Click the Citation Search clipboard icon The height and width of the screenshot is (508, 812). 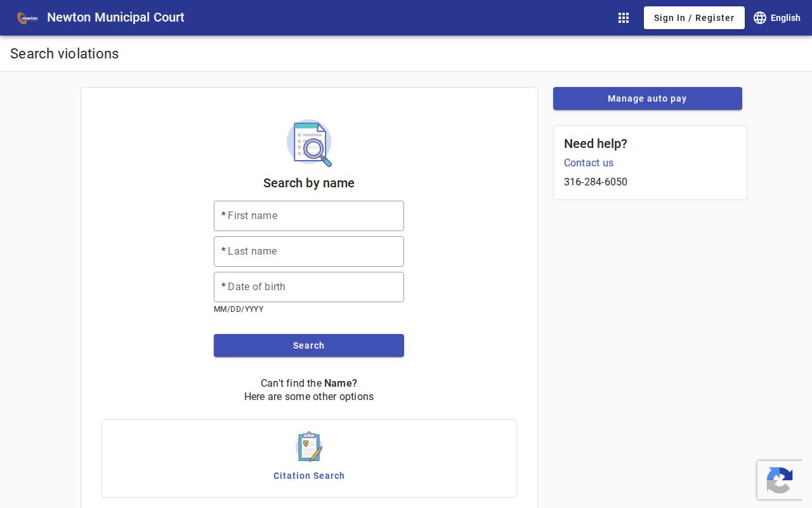coord(309,446)
